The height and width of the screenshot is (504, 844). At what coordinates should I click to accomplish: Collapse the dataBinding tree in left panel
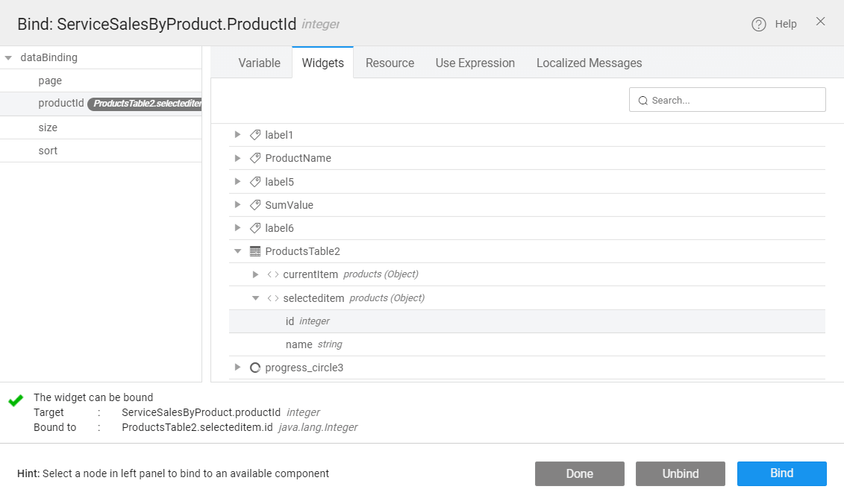coord(8,57)
